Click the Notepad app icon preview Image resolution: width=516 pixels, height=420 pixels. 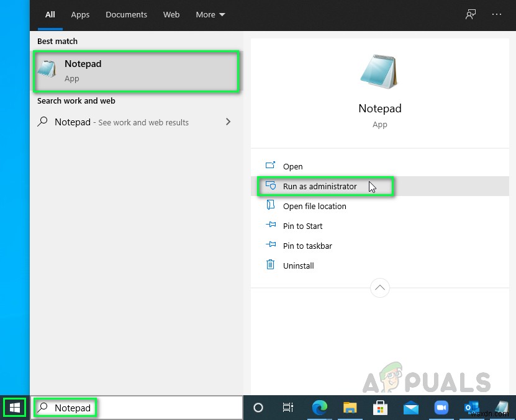pos(380,70)
